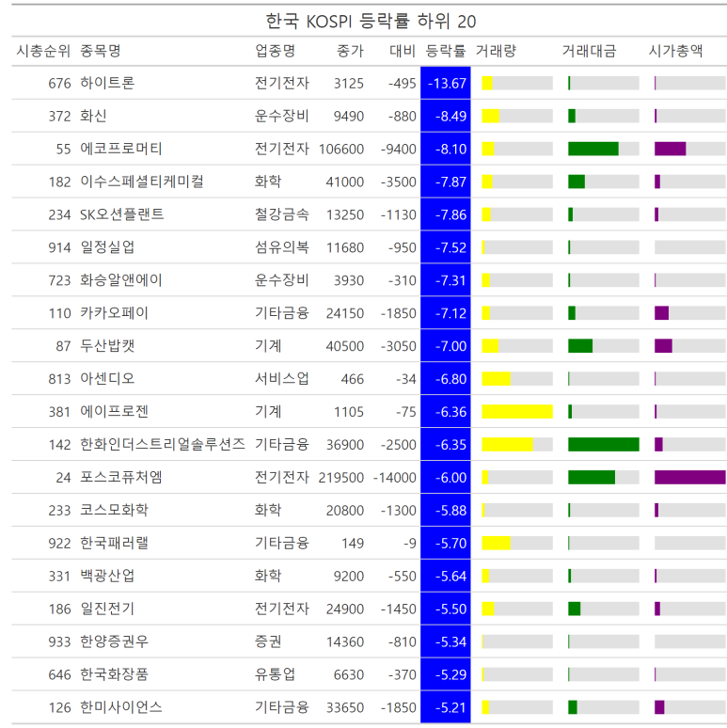
Task: Click sector '유통업' in 한국화장품 row
Action: click(x=275, y=674)
